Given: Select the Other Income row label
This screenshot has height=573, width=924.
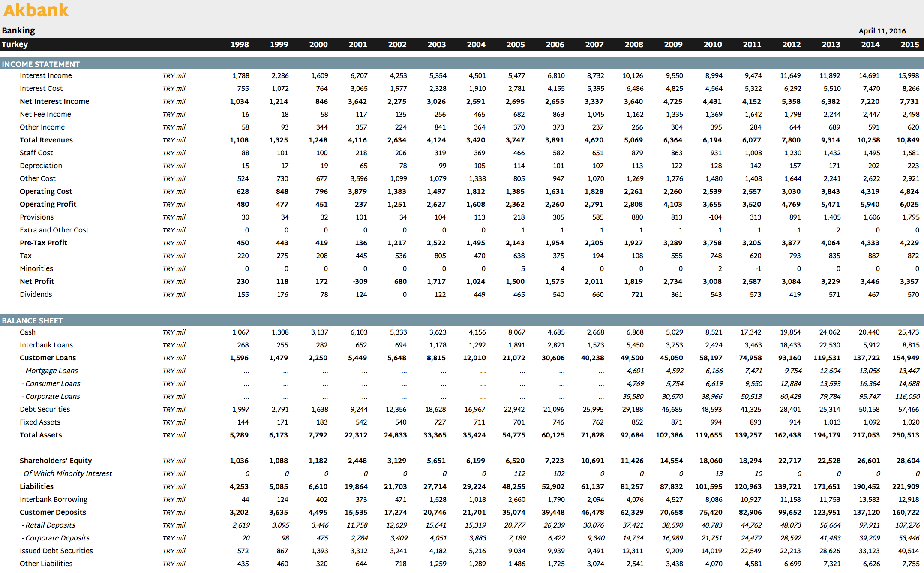Looking at the screenshot, I should click(42, 127).
